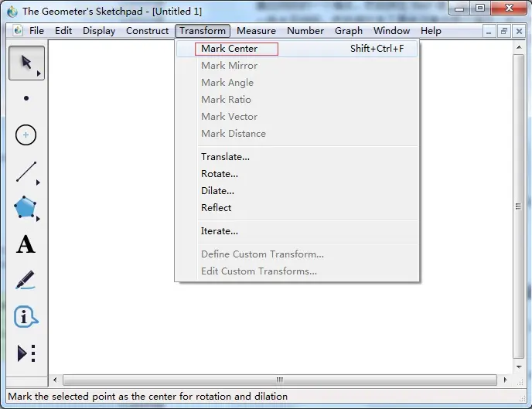Screen dimensions: 532x409
Task: Choose Translate... from the menu
Action: pos(297,157)
